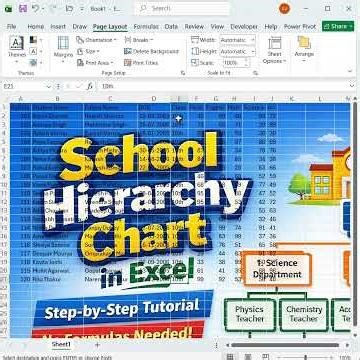Open theme Fonts option
The width and height of the screenshot is (360, 360).
(x=36, y=51)
